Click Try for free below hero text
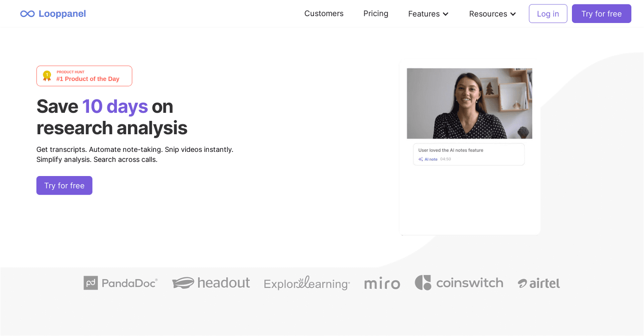644x336 pixels. pyautogui.click(x=64, y=185)
